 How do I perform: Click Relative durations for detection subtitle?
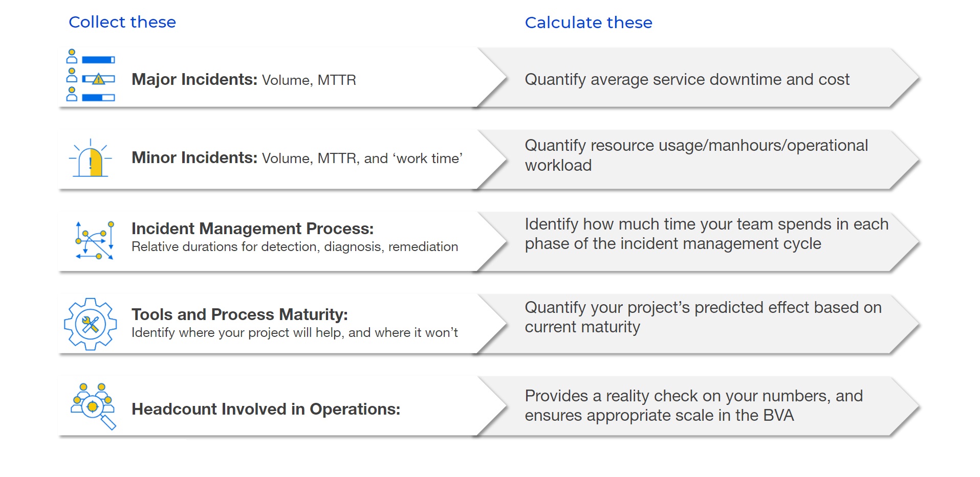coord(295,247)
